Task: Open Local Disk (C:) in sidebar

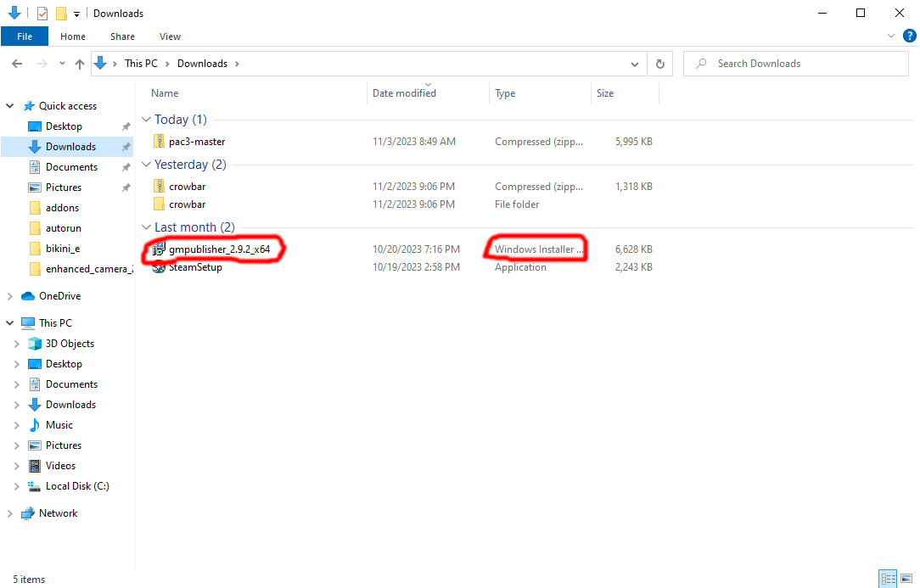Action: point(77,486)
